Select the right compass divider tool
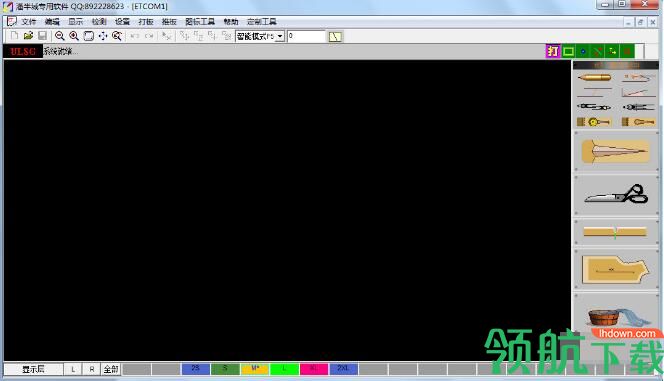 coord(638,107)
